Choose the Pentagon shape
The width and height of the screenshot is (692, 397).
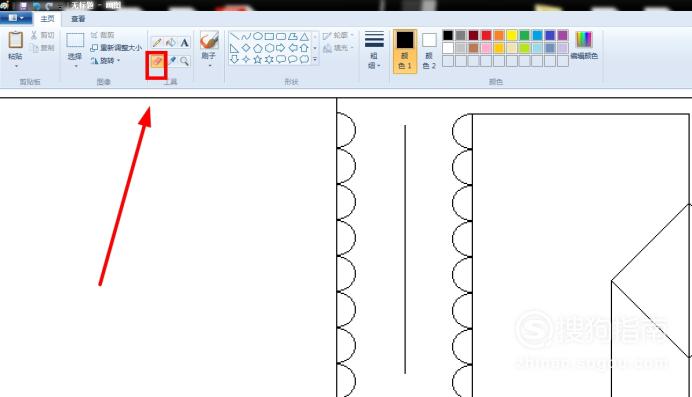(x=258, y=48)
